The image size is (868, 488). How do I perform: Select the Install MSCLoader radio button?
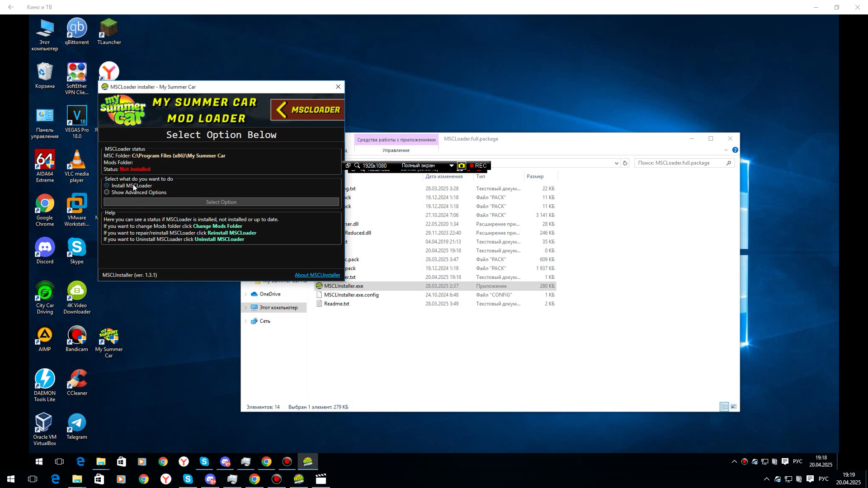coord(107,186)
